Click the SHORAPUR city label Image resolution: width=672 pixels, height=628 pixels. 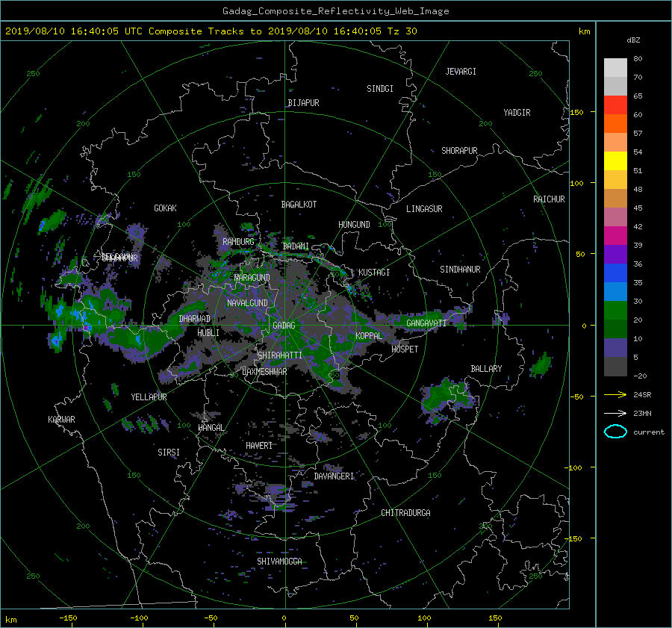[459, 151]
